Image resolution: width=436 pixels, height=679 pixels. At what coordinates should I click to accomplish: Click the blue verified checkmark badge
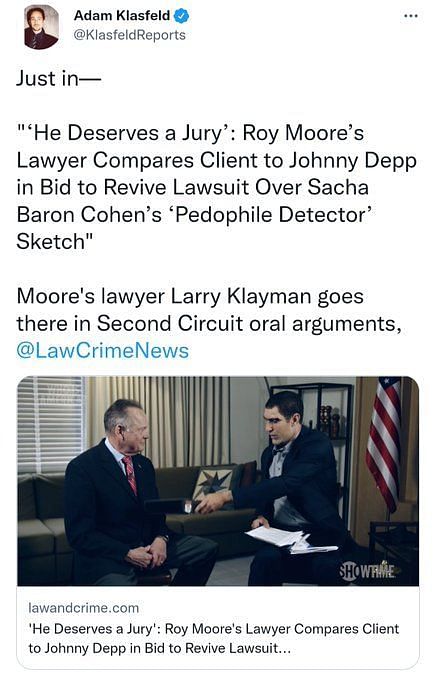tap(181, 16)
